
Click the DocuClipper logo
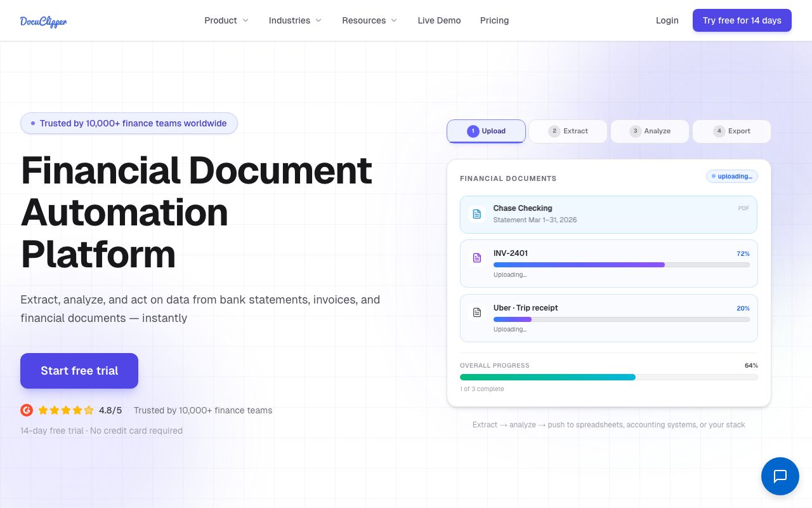click(43, 21)
